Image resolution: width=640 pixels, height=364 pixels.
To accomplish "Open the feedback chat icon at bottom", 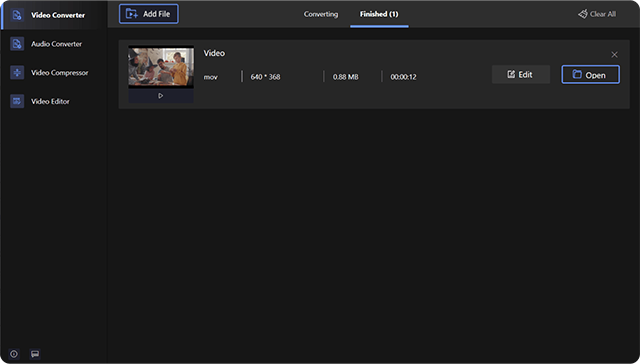I will click(35, 354).
